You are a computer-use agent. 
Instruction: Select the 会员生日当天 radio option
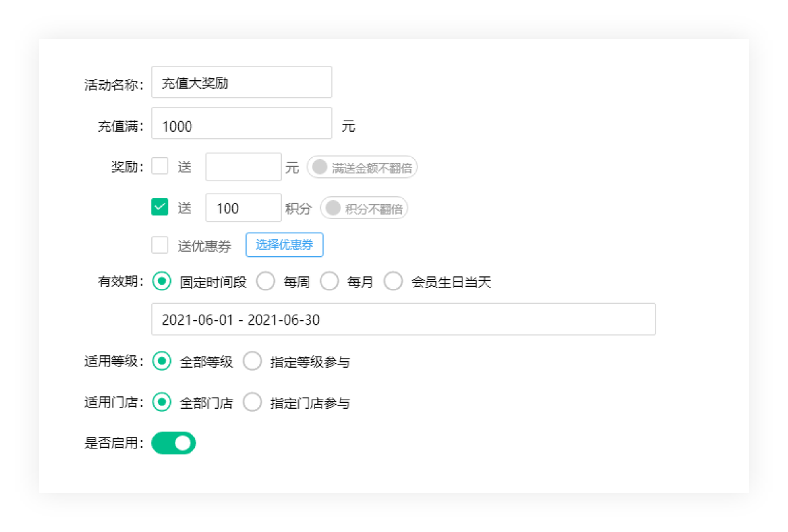tap(393, 282)
